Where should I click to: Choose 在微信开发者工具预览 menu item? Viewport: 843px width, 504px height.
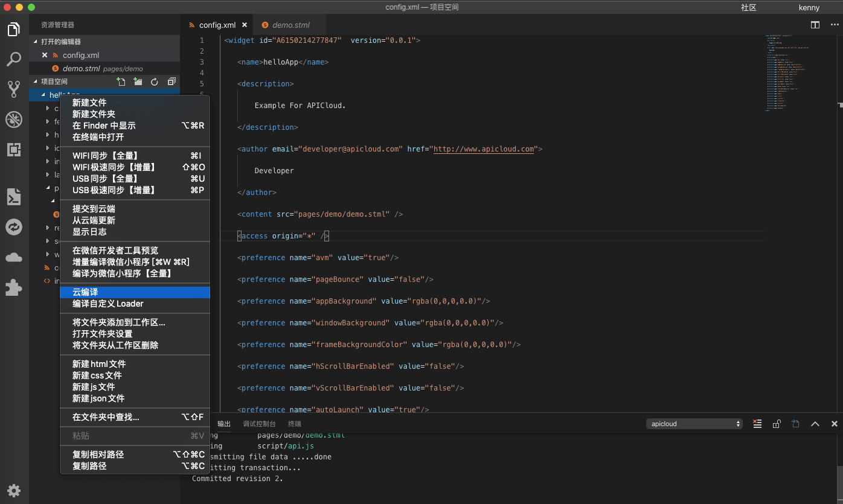pyautogui.click(x=135, y=250)
